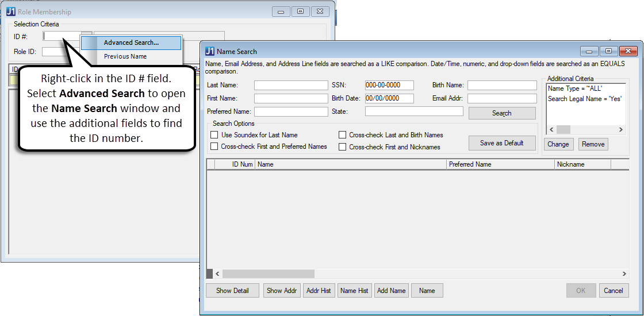Click the Nickname column header
This screenshot has height=316, width=644.
(x=582, y=164)
